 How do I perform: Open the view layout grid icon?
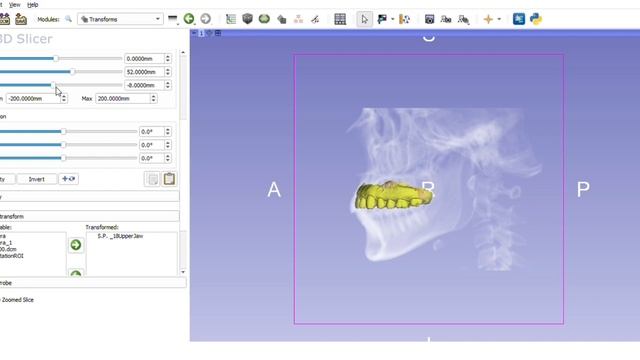click(340, 19)
